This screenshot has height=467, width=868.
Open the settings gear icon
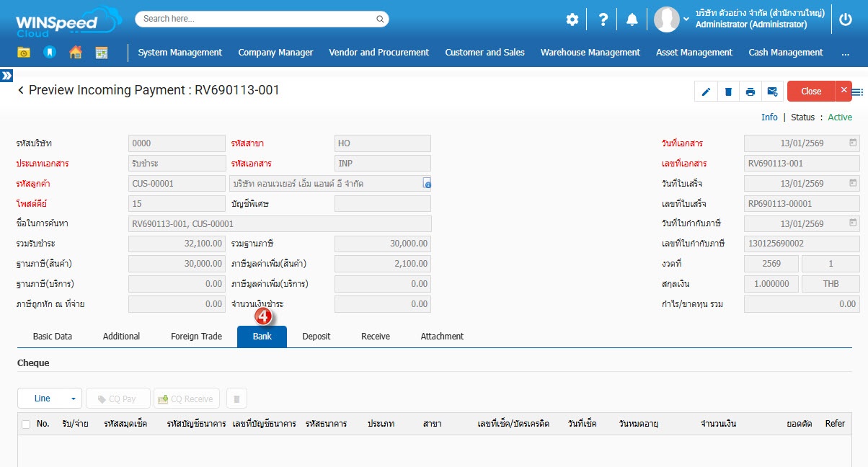click(572, 19)
